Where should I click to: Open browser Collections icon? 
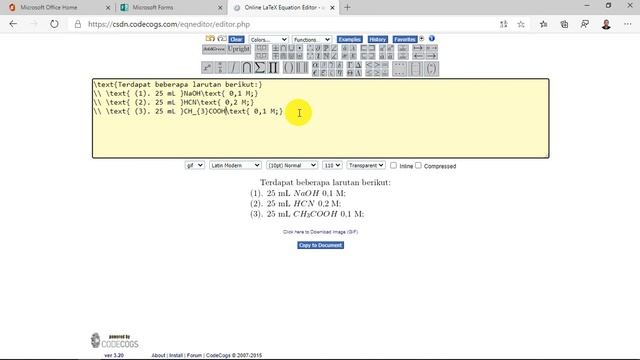click(564, 24)
